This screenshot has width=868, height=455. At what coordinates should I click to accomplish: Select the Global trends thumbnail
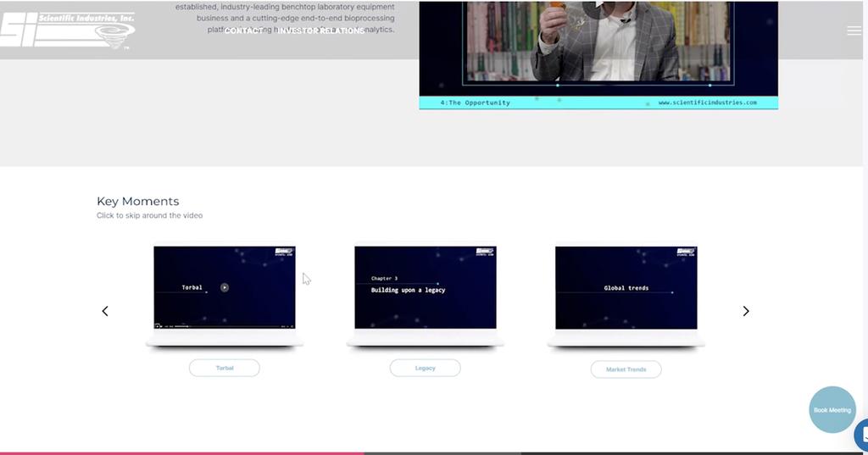[626, 287]
